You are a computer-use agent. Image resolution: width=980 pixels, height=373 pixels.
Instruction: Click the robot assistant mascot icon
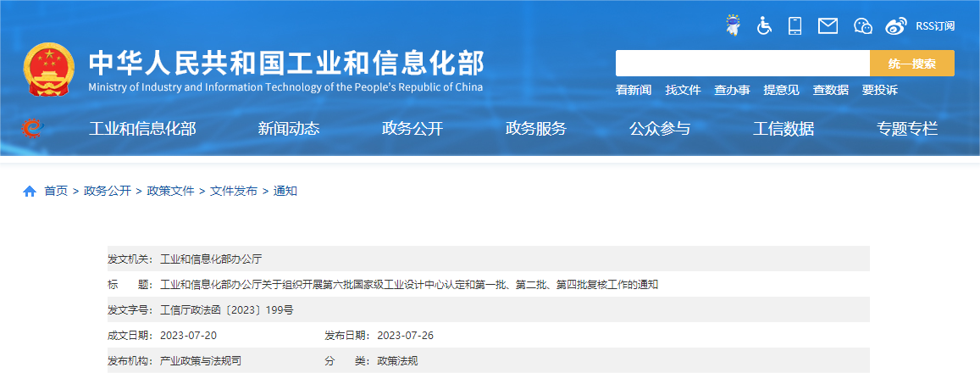733,25
